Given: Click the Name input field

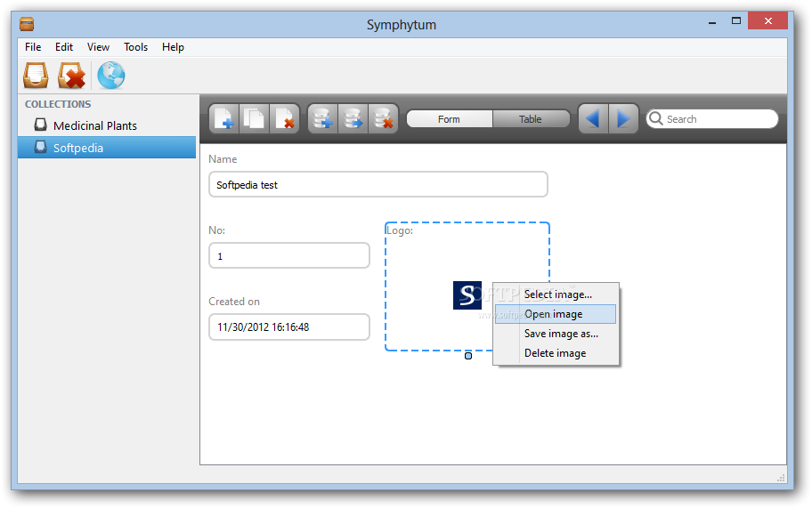Looking at the screenshot, I should (378, 185).
